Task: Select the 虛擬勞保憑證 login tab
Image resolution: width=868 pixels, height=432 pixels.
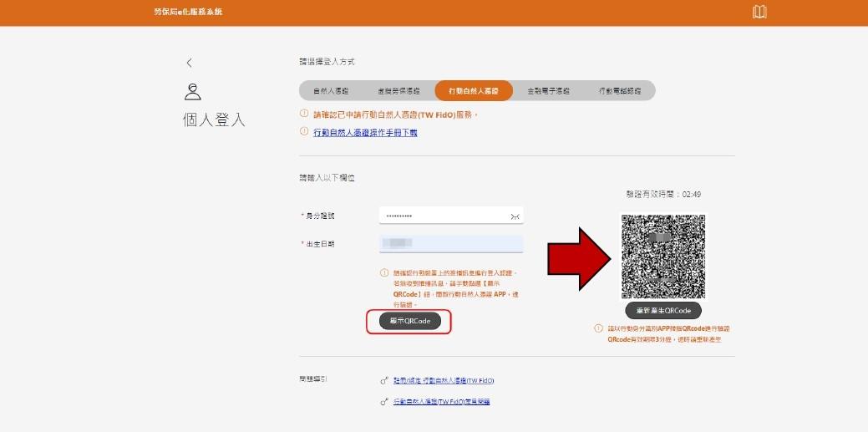Action: 398,91
